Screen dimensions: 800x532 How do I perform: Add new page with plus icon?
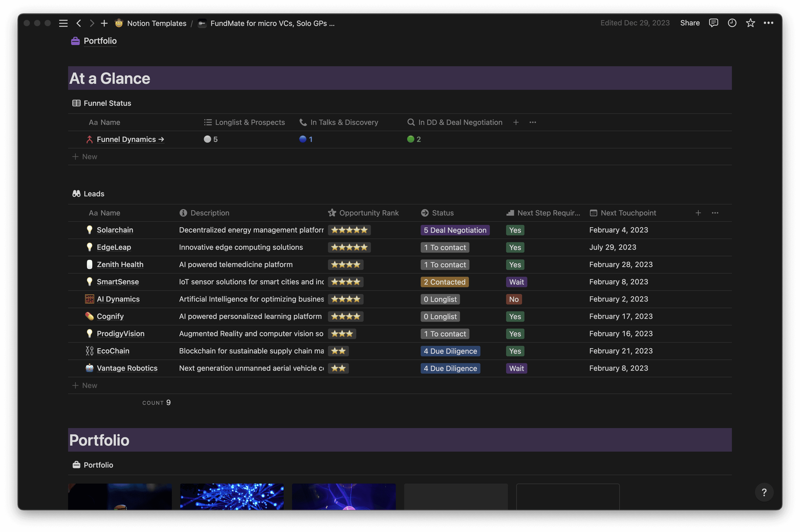(x=104, y=23)
